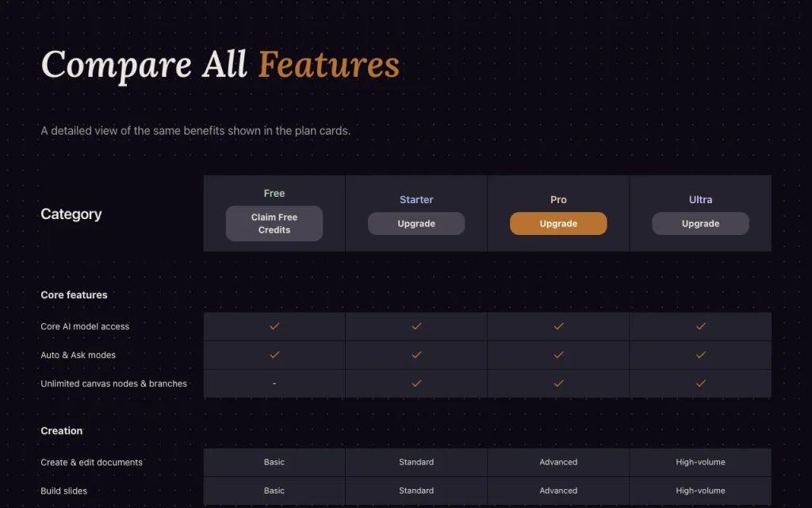Click the Claim Free Credits button
The width and height of the screenshot is (812, 508).
[x=274, y=223]
